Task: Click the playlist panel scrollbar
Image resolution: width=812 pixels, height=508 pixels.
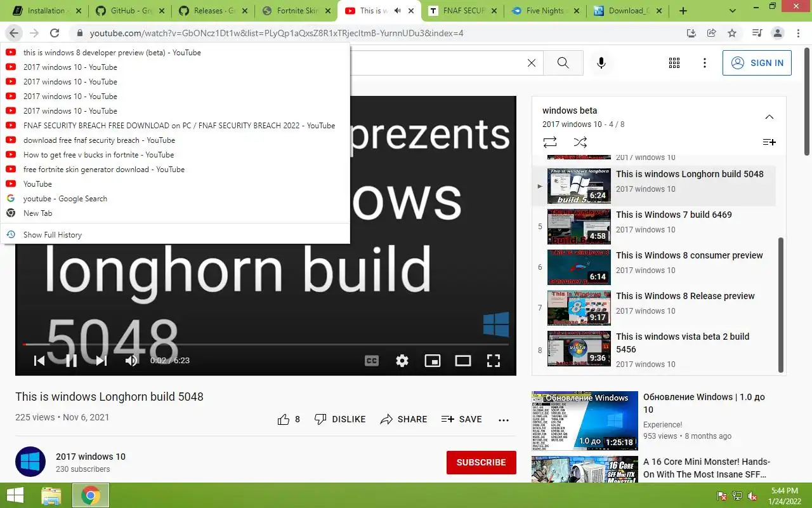Action: point(781,305)
